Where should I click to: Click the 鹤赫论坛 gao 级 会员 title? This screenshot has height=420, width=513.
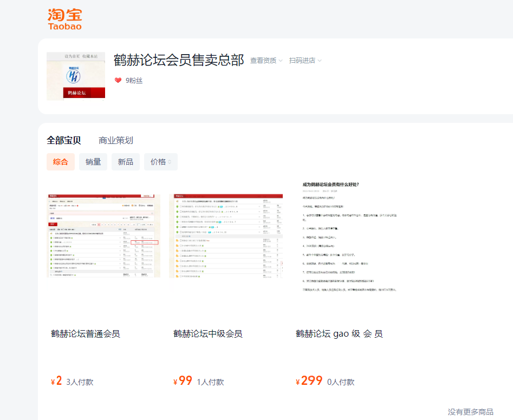[x=339, y=333]
